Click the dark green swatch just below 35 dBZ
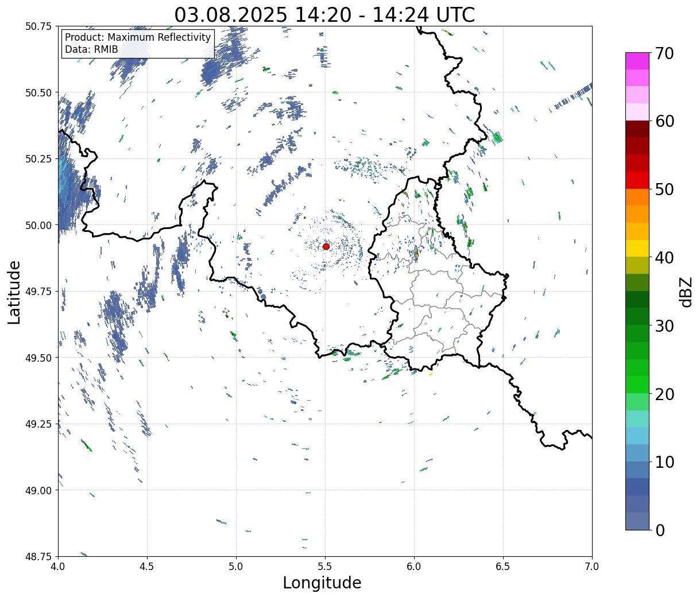This screenshot has height=597, width=700. [x=637, y=299]
